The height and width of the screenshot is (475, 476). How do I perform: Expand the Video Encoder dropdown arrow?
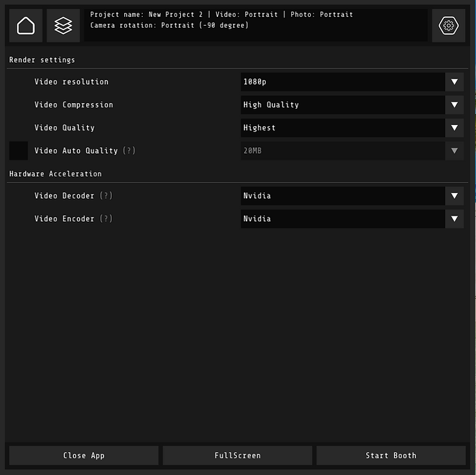click(454, 219)
